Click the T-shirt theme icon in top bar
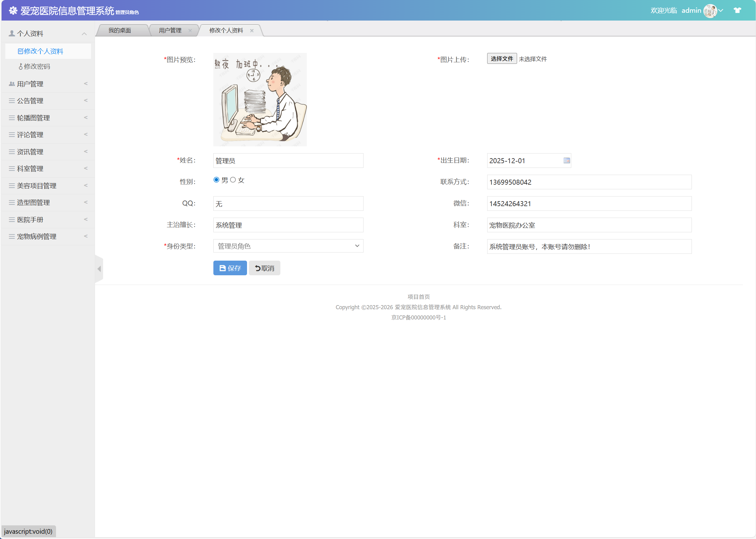The width and height of the screenshot is (756, 539). pos(737,10)
